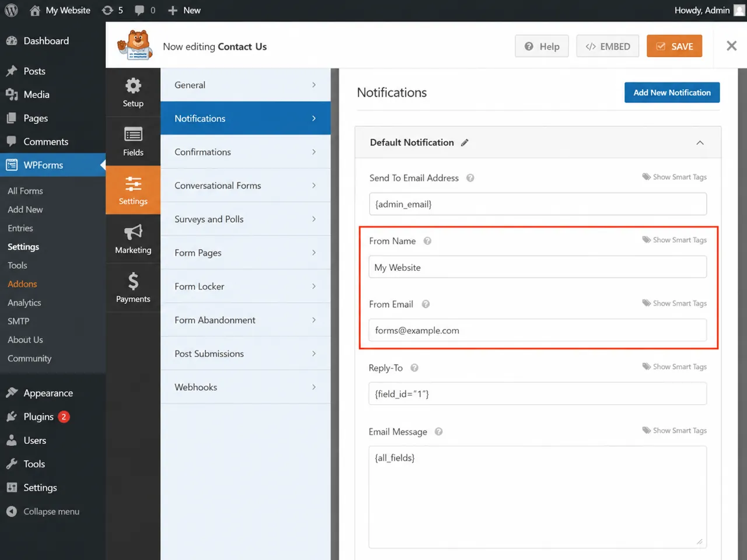Image resolution: width=747 pixels, height=560 pixels.
Task: Expand the Confirmations section
Action: [x=245, y=152]
